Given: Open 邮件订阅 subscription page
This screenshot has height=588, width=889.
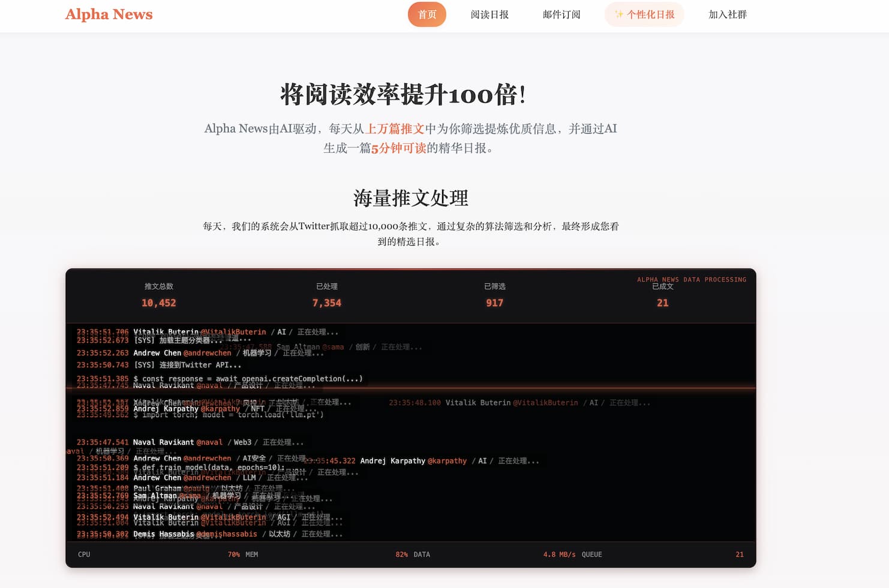Looking at the screenshot, I should (561, 14).
